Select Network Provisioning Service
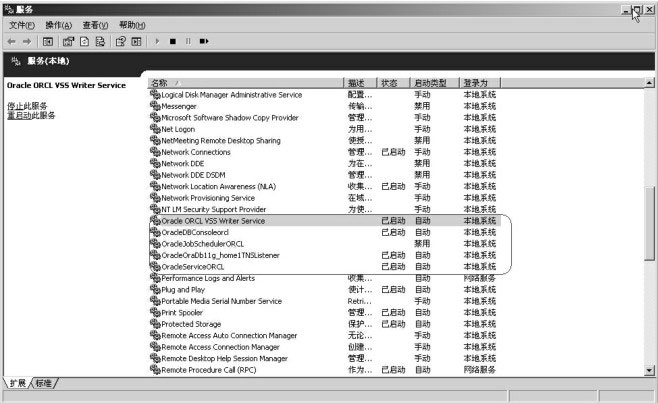 pyautogui.click(x=208, y=198)
